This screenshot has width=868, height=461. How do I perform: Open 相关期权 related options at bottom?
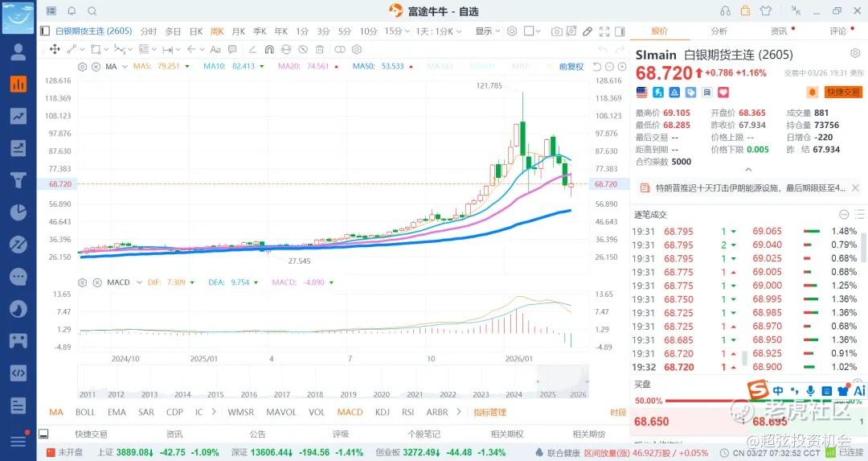point(506,434)
